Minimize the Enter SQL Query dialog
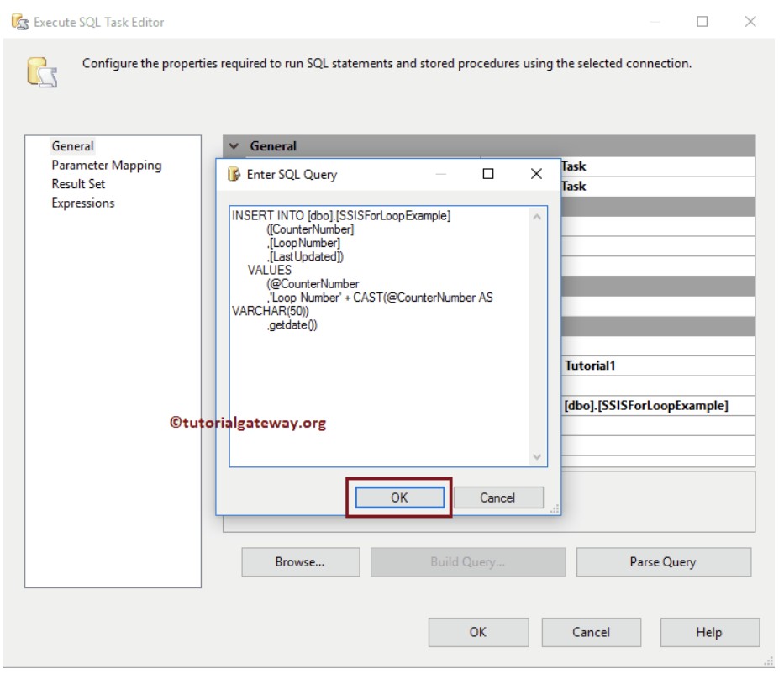784x674 pixels. [440, 173]
